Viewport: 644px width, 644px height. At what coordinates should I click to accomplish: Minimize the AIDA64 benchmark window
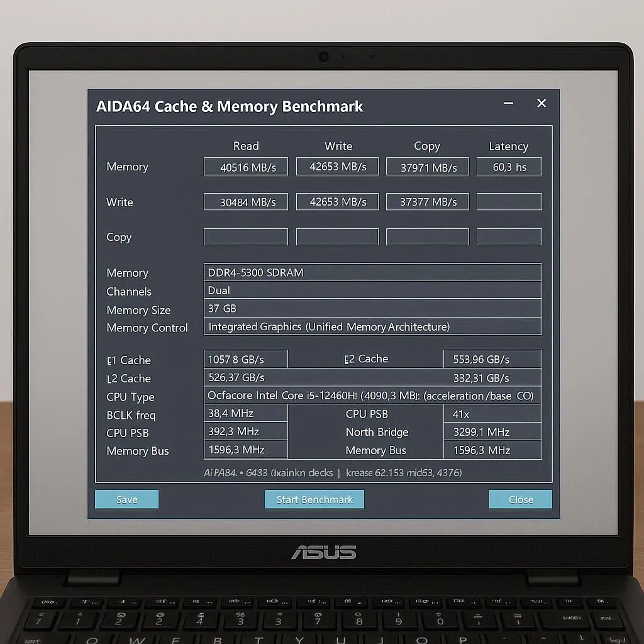pyautogui.click(x=508, y=104)
